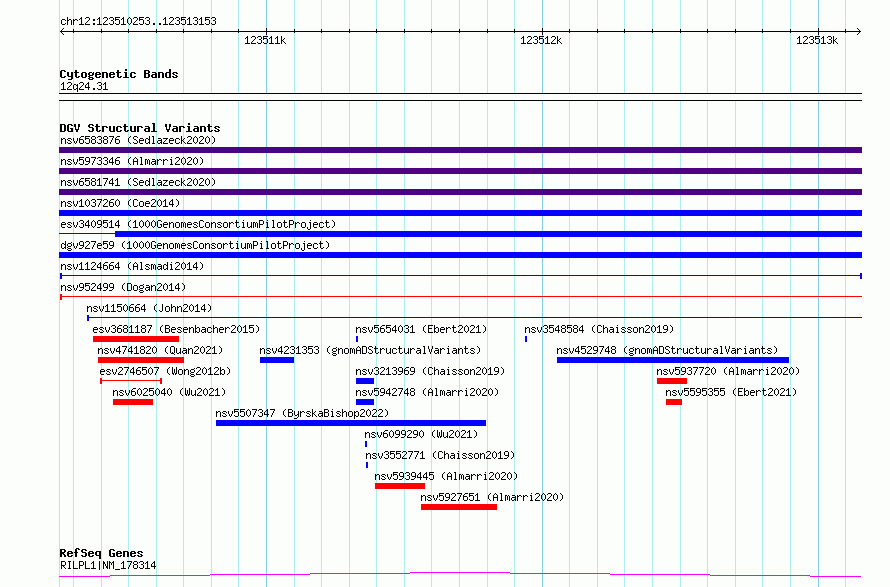Select the red bar under nsv4741820 (Quan2021)
Screen dimensions: 890x587
[x=141, y=360]
